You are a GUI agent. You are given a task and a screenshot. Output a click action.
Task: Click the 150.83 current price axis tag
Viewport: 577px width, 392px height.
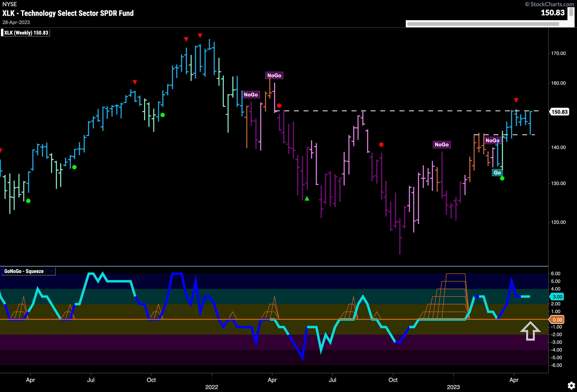click(559, 112)
